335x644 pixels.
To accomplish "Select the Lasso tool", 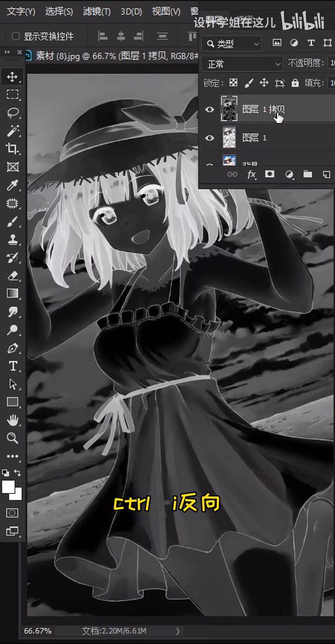I will (x=13, y=112).
